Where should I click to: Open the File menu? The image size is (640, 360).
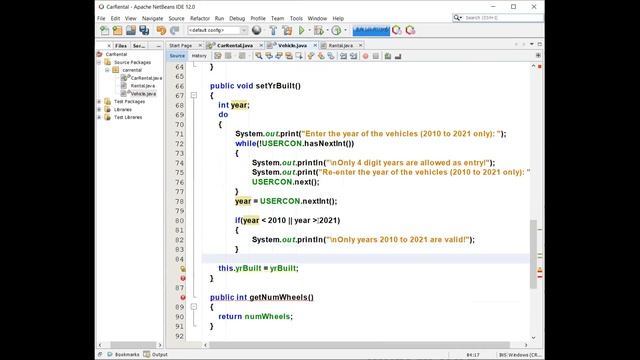pos(101,18)
